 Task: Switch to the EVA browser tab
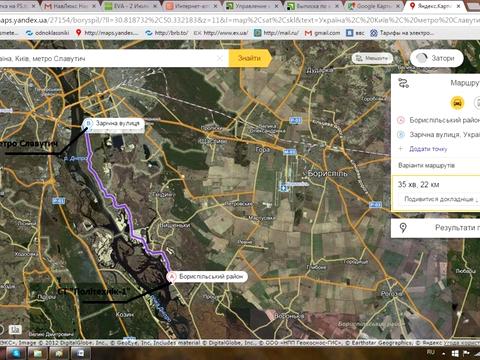pos(131,6)
